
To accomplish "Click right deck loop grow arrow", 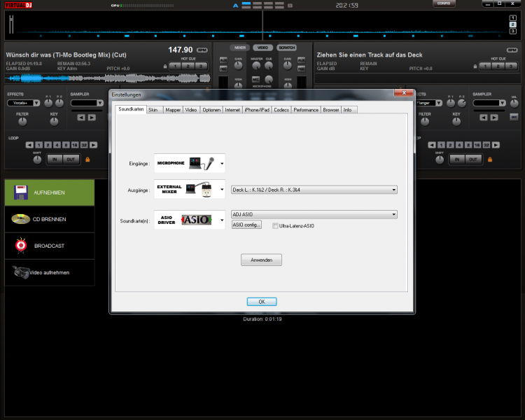I will (x=496, y=145).
